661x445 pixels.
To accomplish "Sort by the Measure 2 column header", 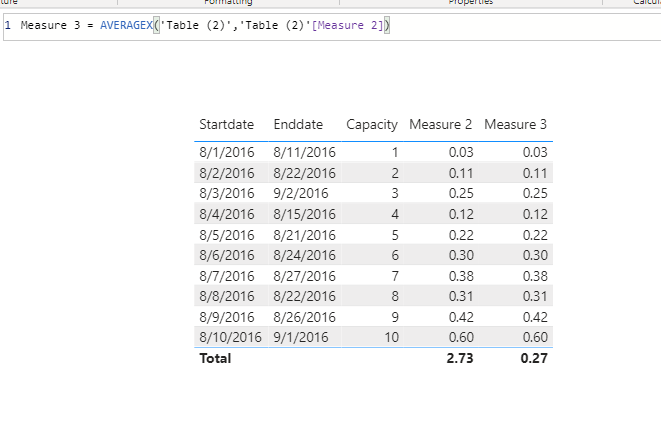I will [441, 124].
